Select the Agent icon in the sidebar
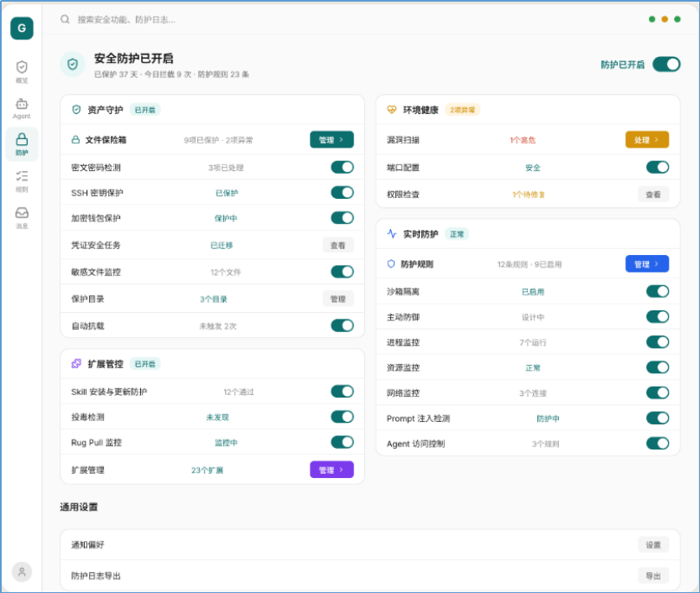The height and width of the screenshot is (593, 700). click(22, 107)
